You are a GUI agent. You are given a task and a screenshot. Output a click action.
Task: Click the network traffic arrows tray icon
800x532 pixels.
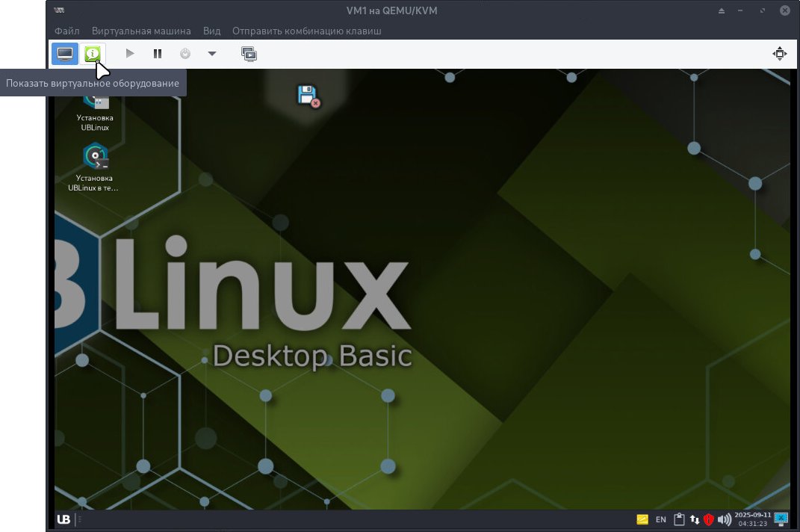[695, 519]
